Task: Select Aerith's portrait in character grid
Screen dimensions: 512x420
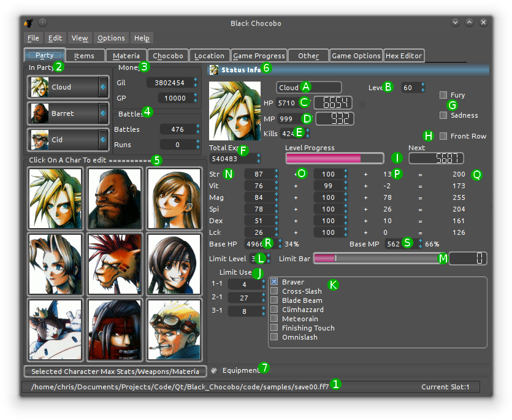Action: (x=55, y=264)
